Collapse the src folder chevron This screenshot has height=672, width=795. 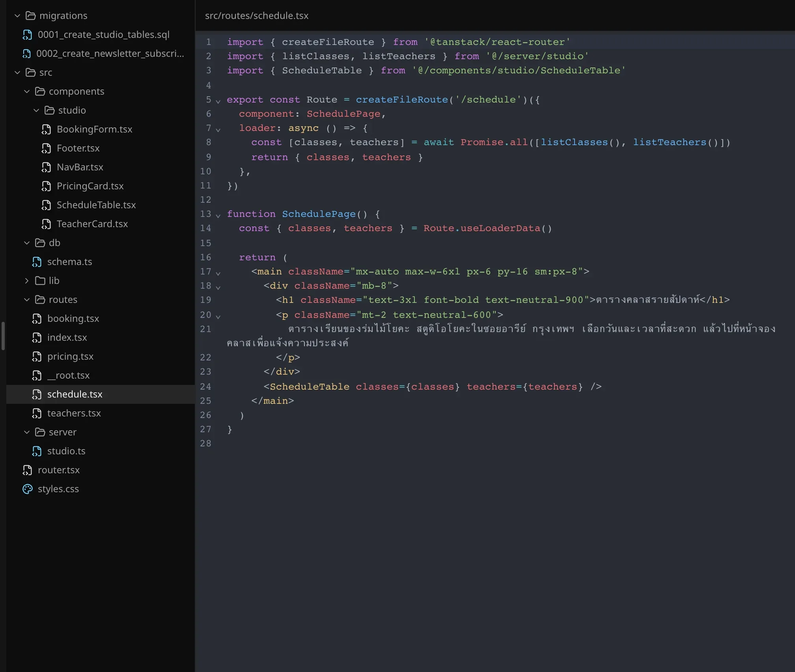click(x=17, y=73)
